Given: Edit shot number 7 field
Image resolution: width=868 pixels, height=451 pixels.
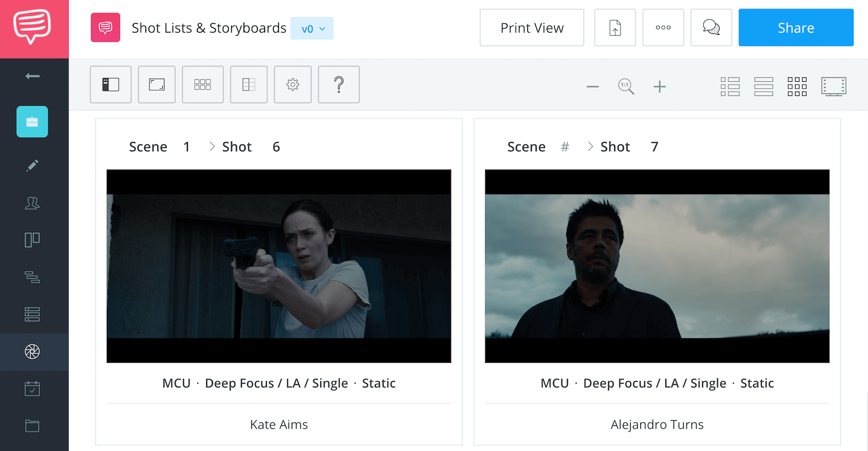Looking at the screenshot, I should 654,147.
